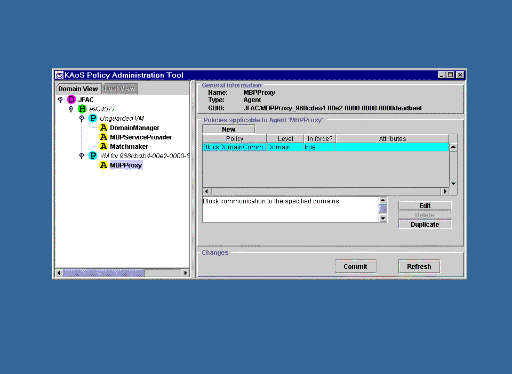Click the cyan P icon for Unguarded VM

[x=93, y=118]
